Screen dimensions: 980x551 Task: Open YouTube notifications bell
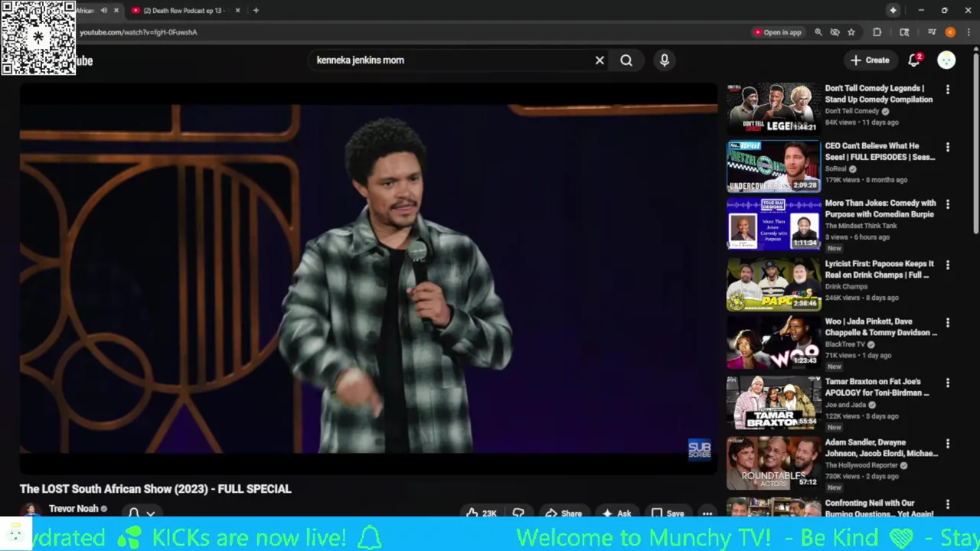click(x=914, y=60)
